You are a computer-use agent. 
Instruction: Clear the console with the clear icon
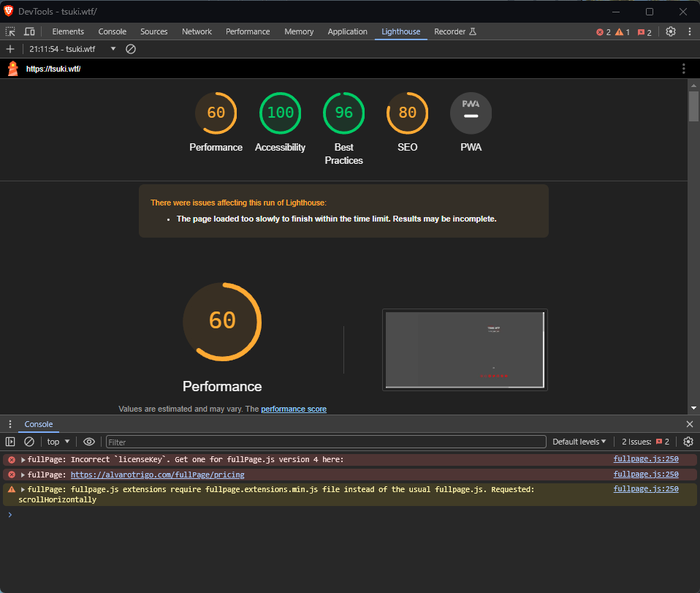pyautogui.click(x=29, y=442)
